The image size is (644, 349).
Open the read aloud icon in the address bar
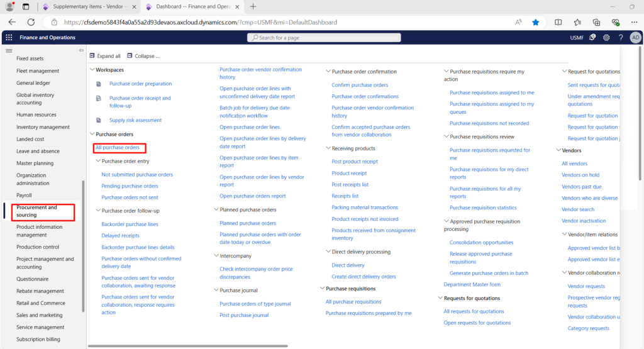pos(518,22)
